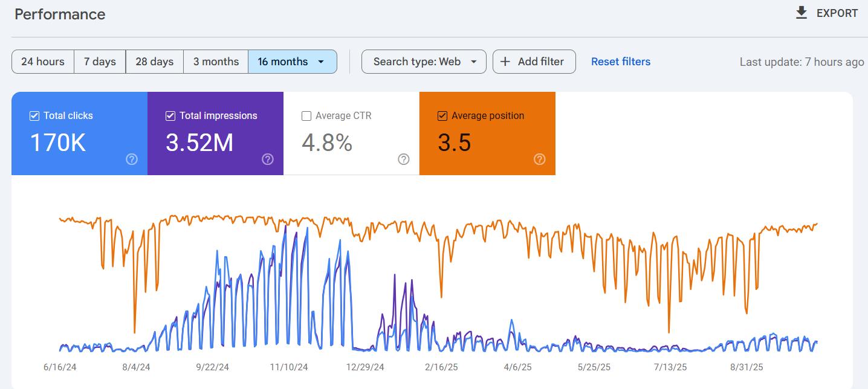Uncheck the Average position checkbox
Screen dimensions: 868x389
pos(442,115)
